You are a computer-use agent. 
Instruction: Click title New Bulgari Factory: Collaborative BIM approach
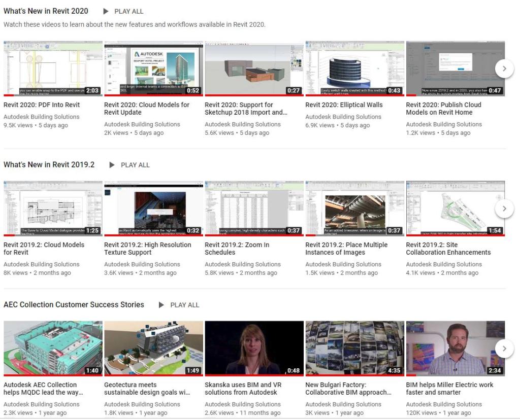pos(348,388)
